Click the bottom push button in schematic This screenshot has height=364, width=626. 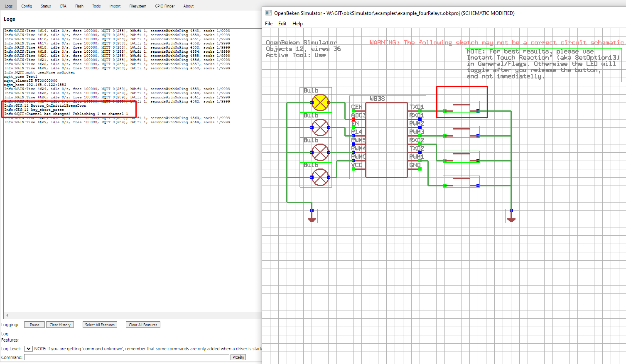click(x=461, y=182)
